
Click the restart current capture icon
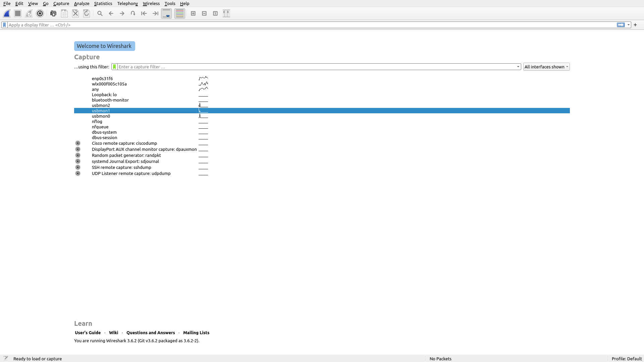click(29, 13)
